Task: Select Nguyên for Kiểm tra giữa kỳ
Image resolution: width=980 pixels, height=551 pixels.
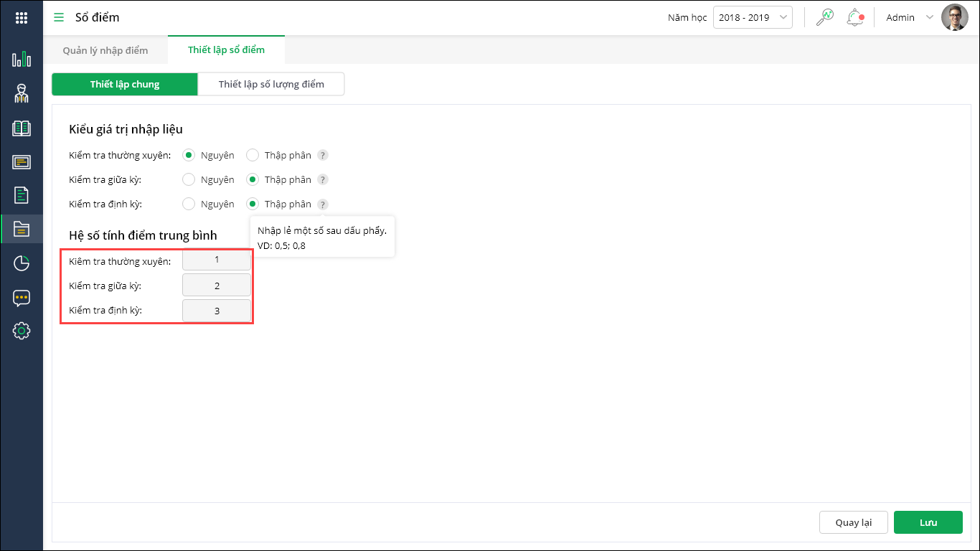Action: click(x=189, y=179)
